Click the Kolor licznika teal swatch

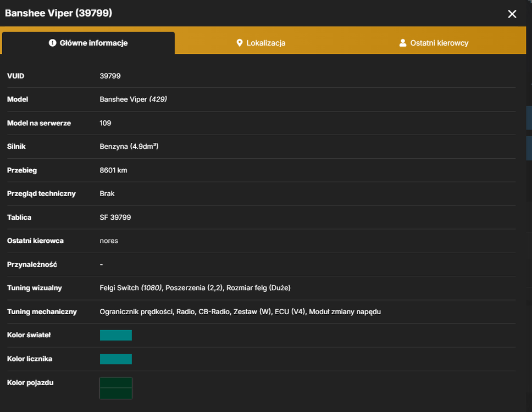pyautogui.click(x=116, y=359)
